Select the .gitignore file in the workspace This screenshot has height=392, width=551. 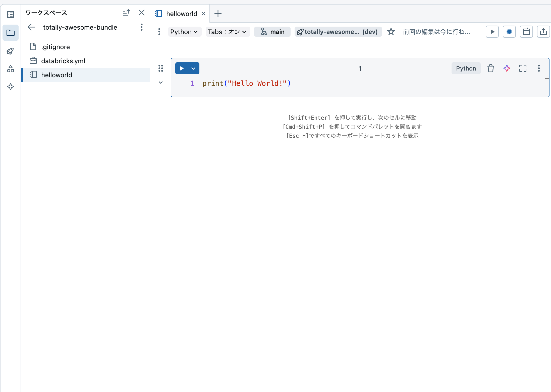pos(55,47)
